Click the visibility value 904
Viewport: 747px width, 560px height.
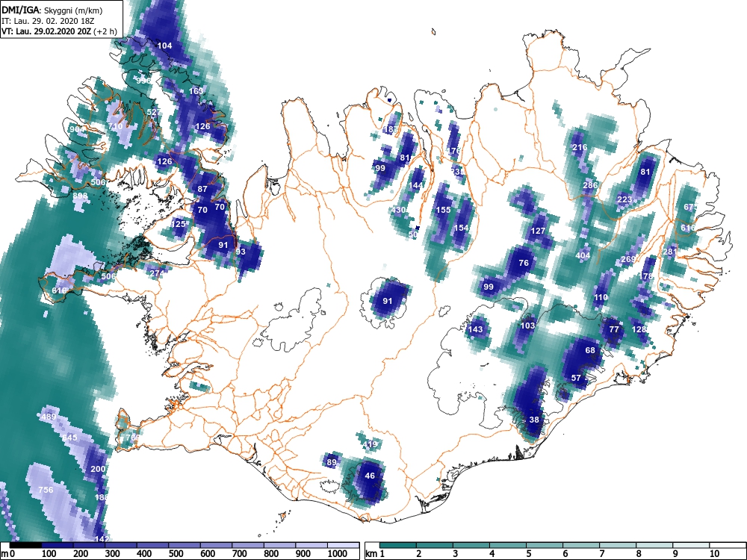tap(77, 129)
